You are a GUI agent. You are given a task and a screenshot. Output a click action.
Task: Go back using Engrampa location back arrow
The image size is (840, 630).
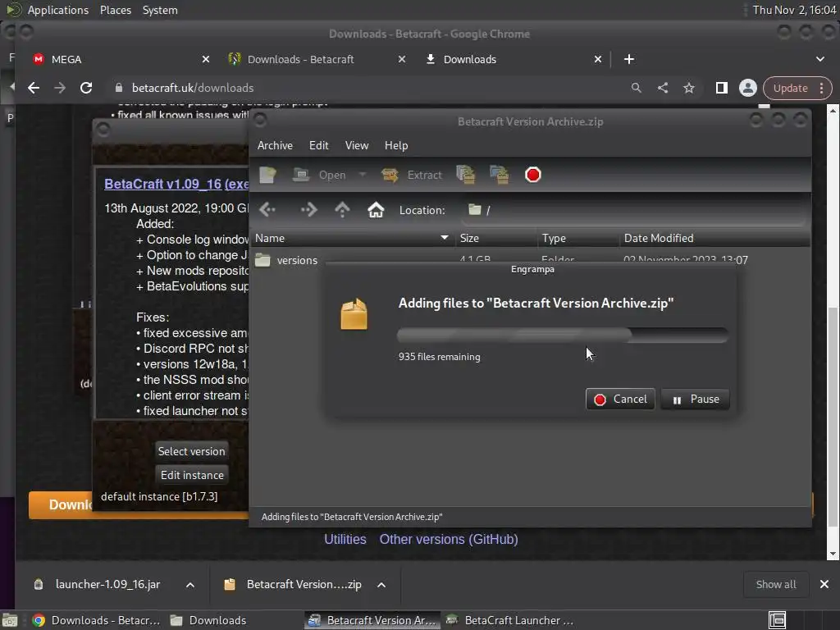pyautogui.click(x=267, y=210)
